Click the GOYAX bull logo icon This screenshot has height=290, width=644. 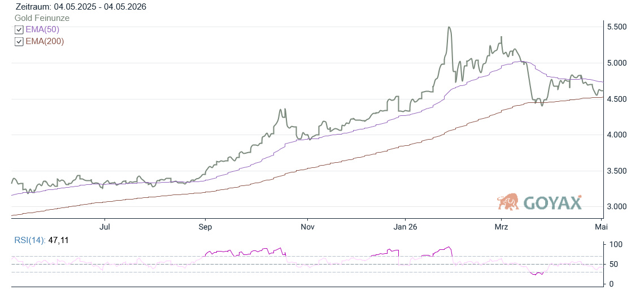(x=509, y=202)
